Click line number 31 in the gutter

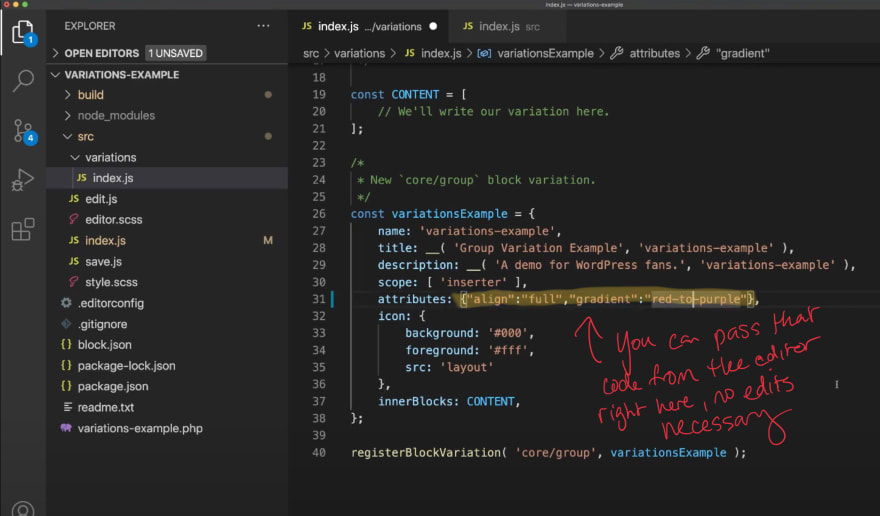coord(319,299)
